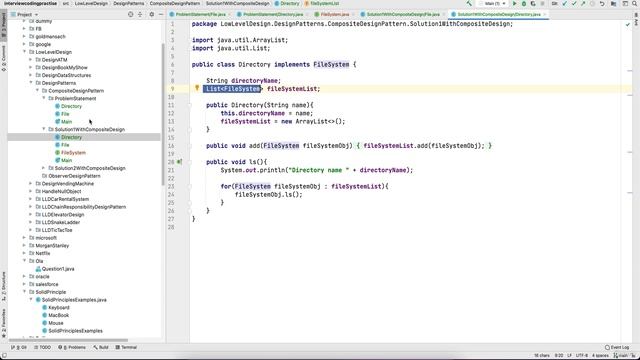Click the green inspection checkmark in editor corner

[628, 24]
